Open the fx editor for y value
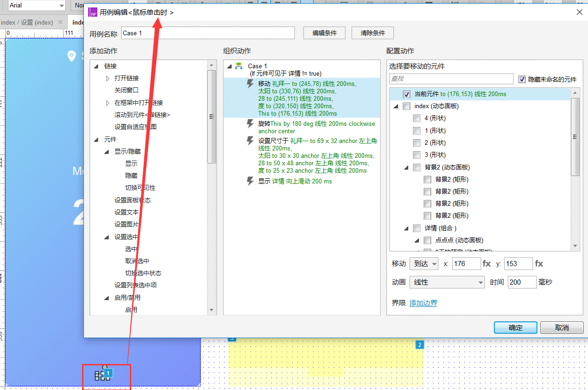The width and height of the screenshot is (588, 390). pos(539,264)
